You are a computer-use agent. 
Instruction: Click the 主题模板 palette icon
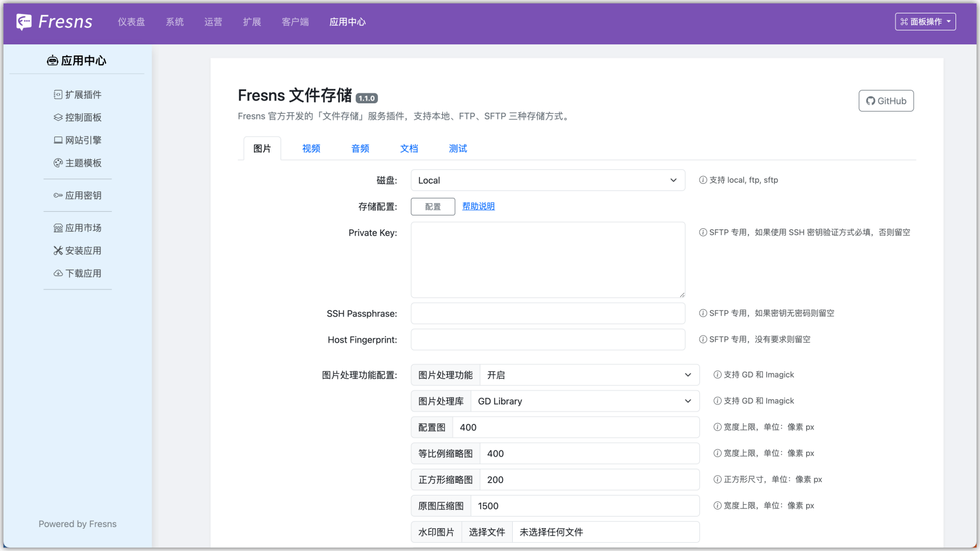[58, 163]
